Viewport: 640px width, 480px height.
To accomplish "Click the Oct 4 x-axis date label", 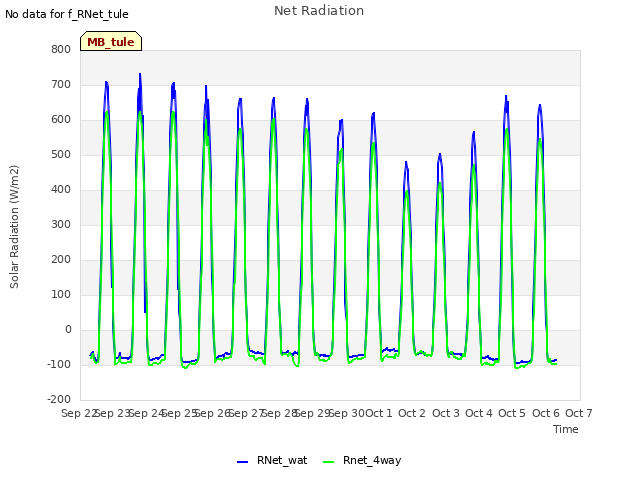I will click(479, 413).
